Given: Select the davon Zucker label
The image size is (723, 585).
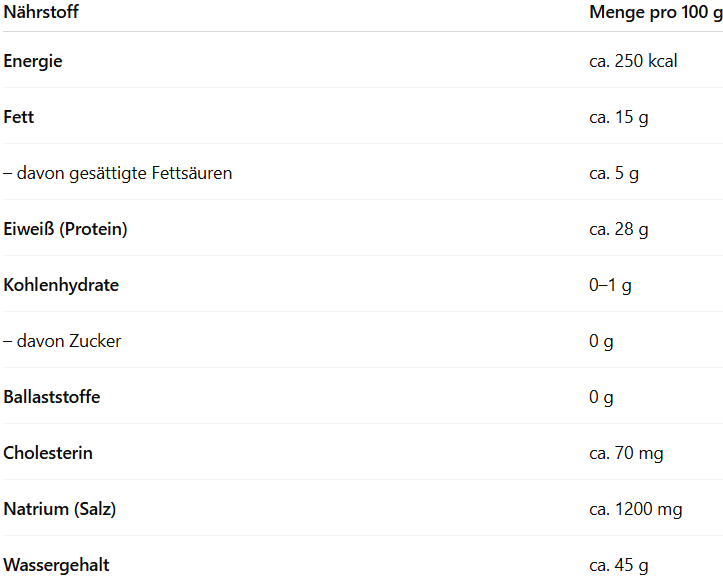Looking at the screenshot, I should [62, 341].
